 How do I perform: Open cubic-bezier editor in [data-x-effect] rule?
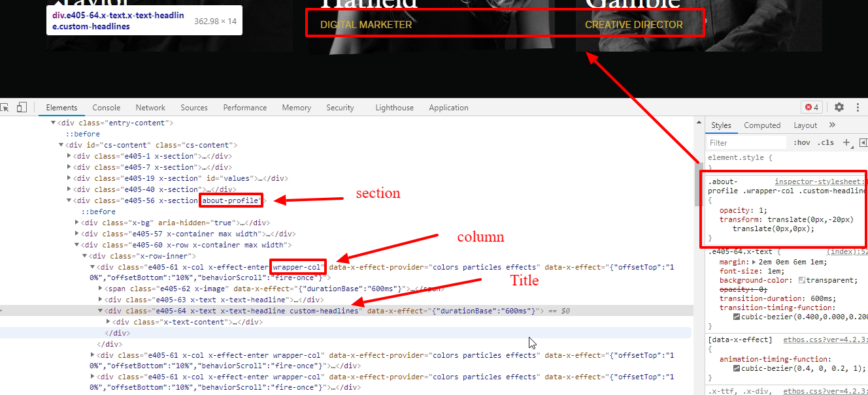[737, 368]
